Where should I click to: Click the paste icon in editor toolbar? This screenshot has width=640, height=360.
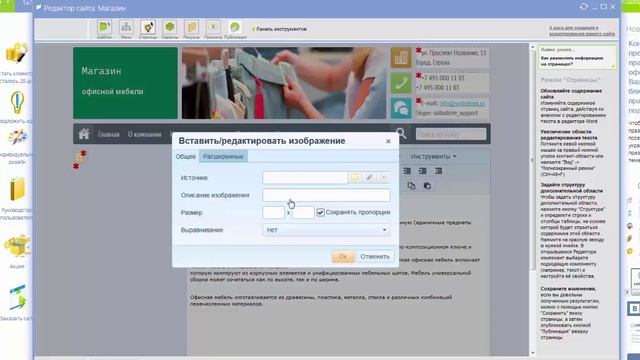point(427,186)
